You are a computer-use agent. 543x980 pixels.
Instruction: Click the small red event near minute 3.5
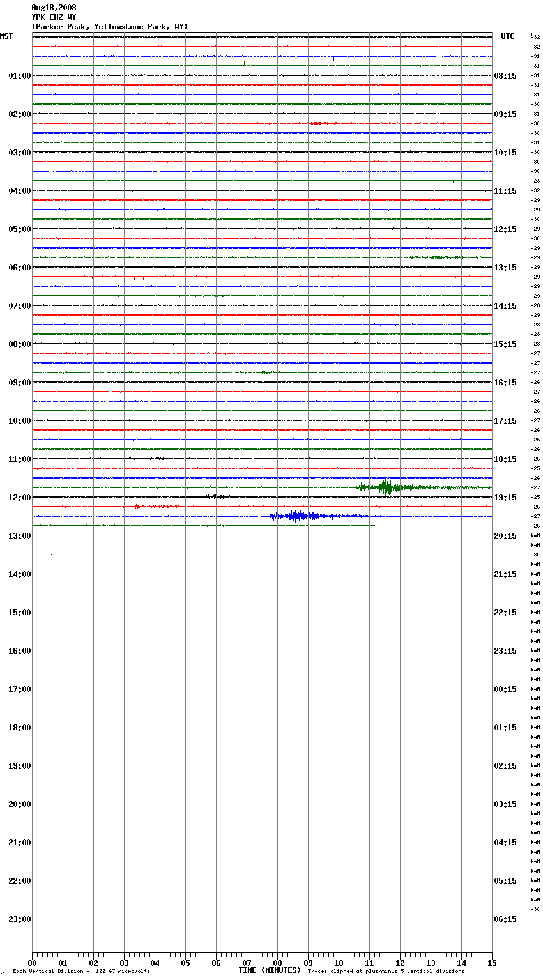point(138,507)
